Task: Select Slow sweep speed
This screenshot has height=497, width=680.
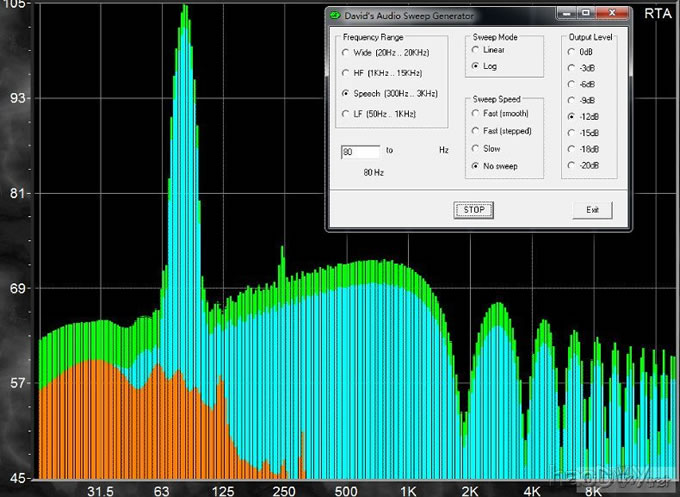Action: [x=475, y=148]
